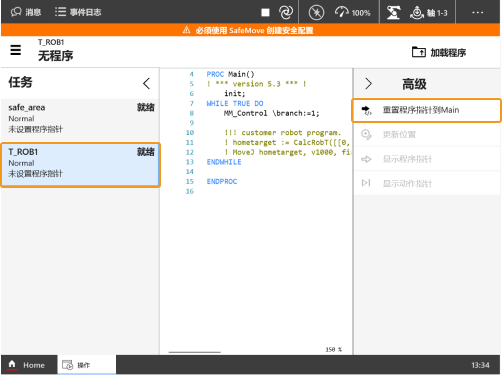Click the '无程序' program title

coord(55,56)
